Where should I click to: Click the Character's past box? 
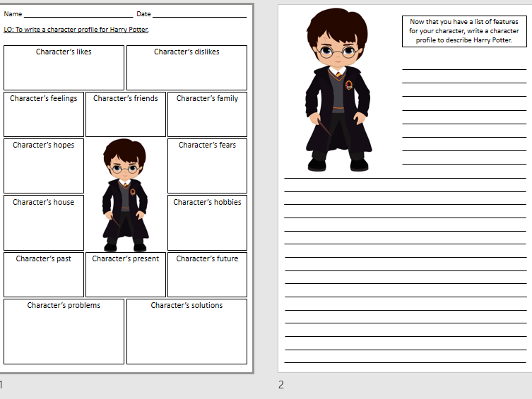point(43,275)
